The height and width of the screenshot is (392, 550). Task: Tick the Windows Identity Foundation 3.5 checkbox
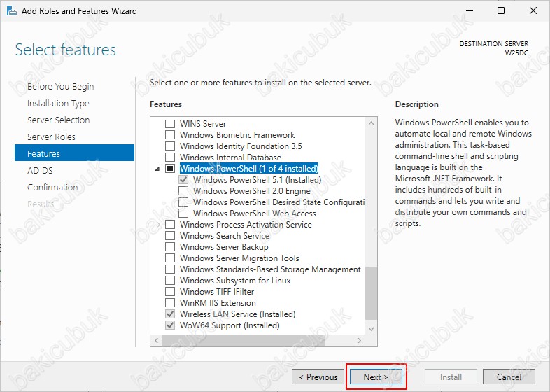[x=170, y=146]
